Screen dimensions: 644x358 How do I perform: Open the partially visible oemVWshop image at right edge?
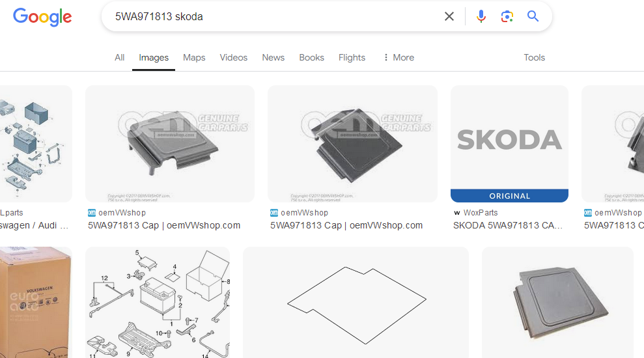(613, 144)
